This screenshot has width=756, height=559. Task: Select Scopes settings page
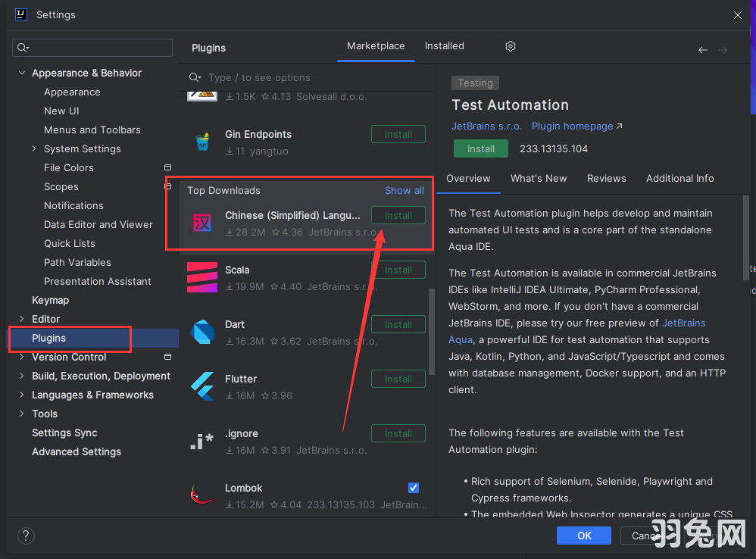point(61,187)
